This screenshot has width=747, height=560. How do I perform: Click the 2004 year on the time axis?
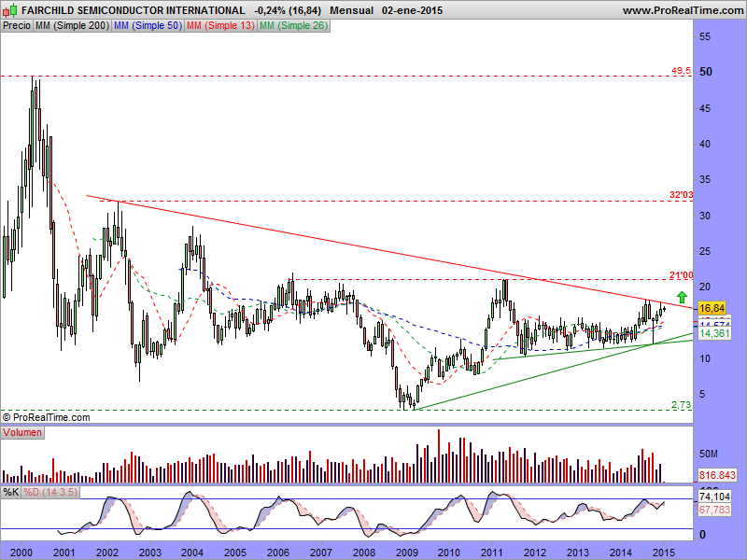pyautogui.click(x=192, y=553)
